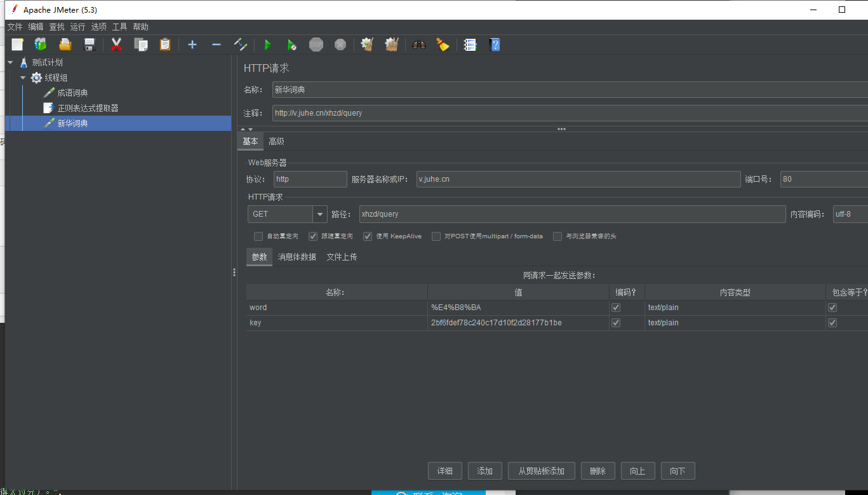Image resolution: width=868 pixels, height=495 pixels.
Task: Open Help with question mark icon
Action: pos(495,44)
